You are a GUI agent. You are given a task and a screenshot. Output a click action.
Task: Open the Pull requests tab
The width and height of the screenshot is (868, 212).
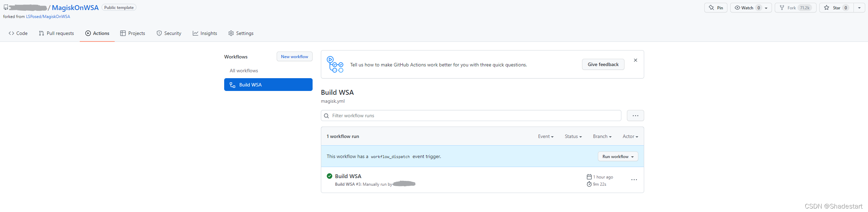pos(56,33)
